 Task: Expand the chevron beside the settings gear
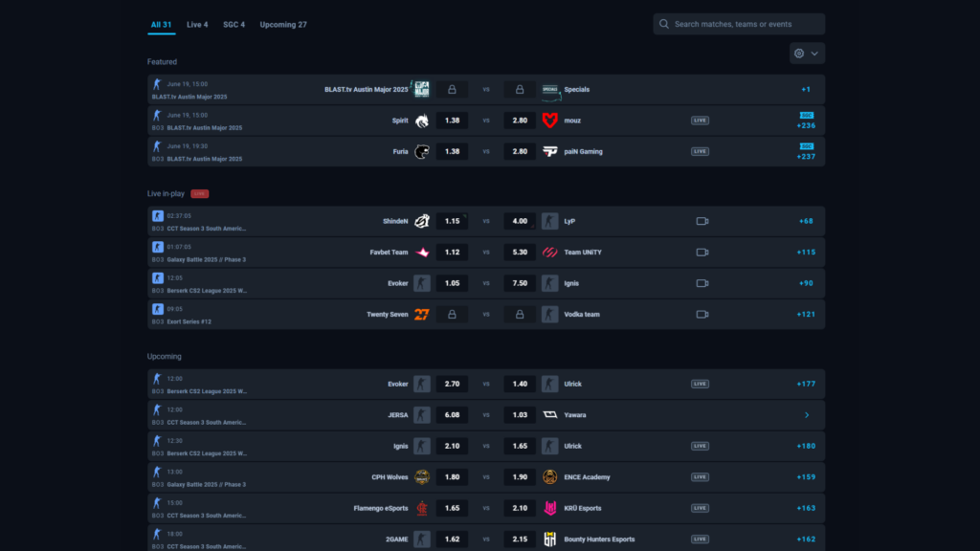click(x=816, y=54)
